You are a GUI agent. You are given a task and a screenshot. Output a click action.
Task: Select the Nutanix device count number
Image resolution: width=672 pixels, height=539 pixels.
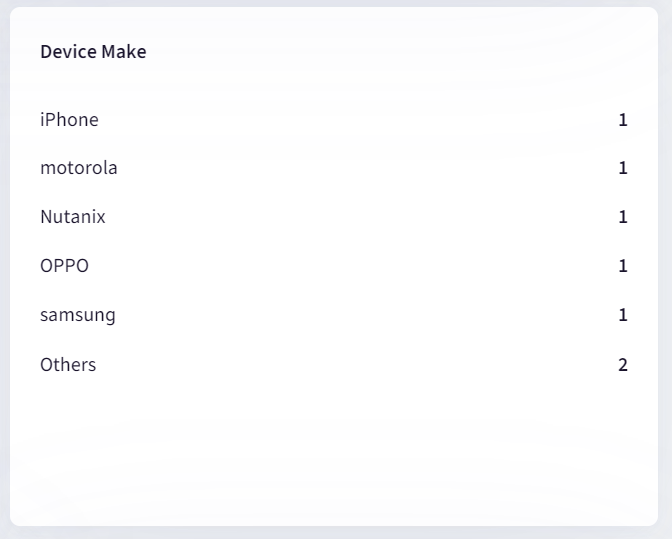(623, 217)
